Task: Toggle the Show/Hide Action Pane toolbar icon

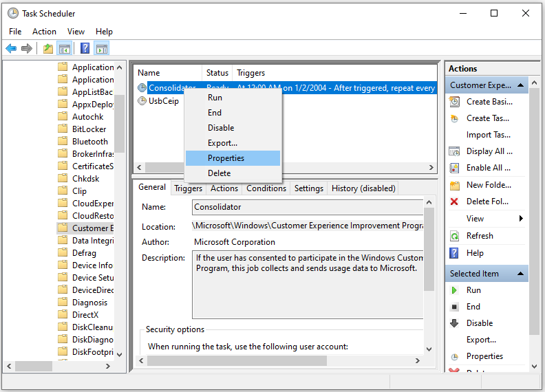Action: pyautogui.click(x=102, y=48)
